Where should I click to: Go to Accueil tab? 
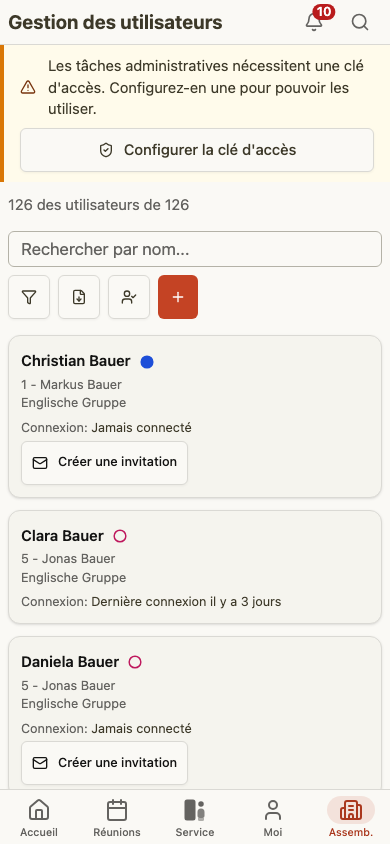pyautogui.click(x=39, y=818)
